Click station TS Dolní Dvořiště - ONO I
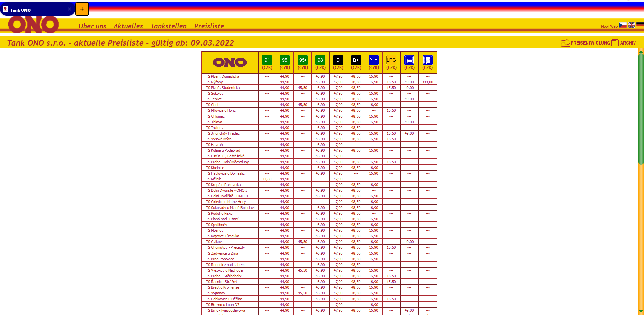Image resolution: width=644 pixels, height=319 pixels. click(x=226, y=190)
